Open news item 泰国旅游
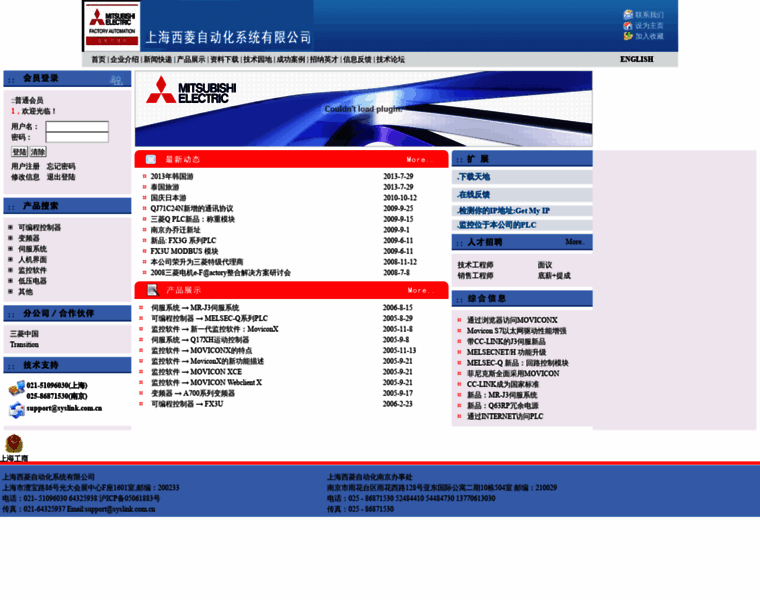760x600 pixels. (x=165, y=187)
